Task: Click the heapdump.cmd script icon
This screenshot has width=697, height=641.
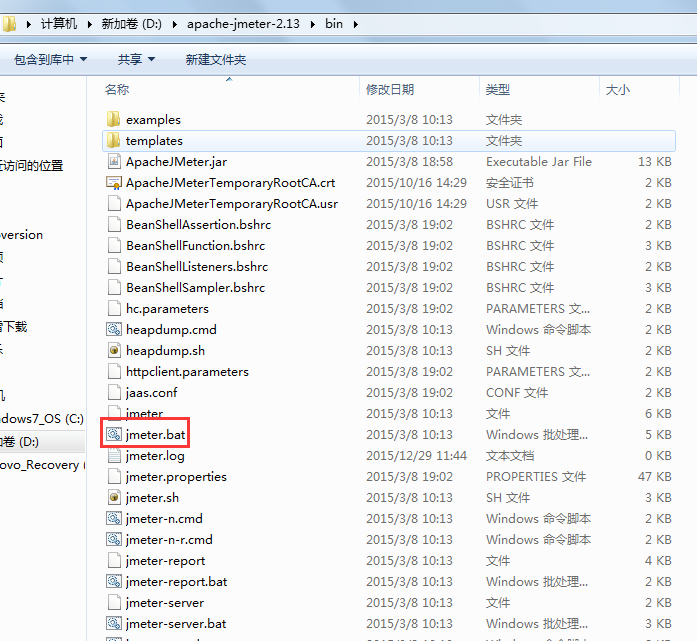Action: pos(113,330)
